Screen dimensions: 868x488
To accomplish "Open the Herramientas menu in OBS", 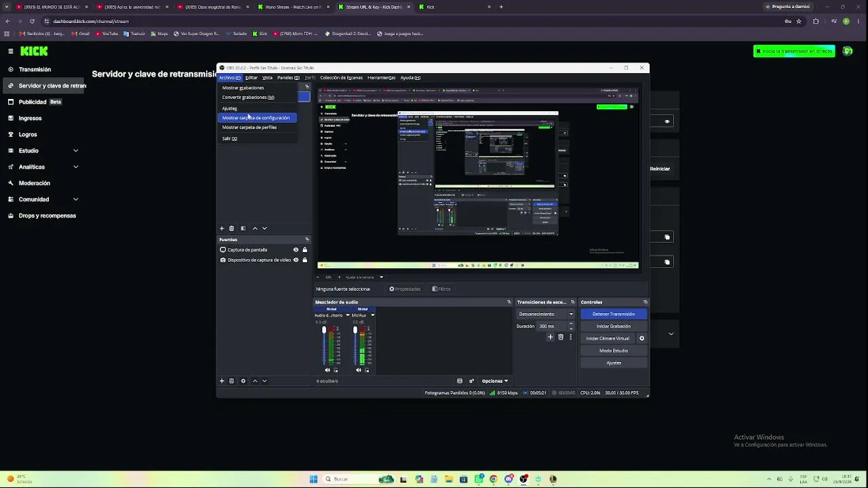I will tap(381, 78).
